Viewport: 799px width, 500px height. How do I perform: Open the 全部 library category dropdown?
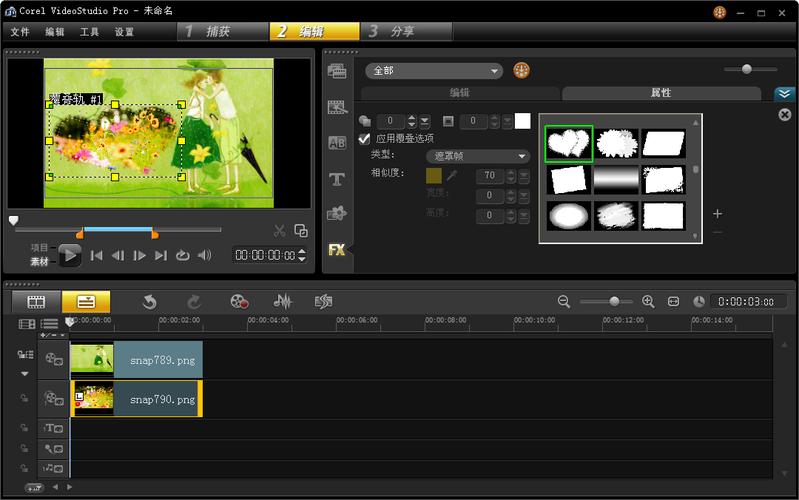point(435,71)
